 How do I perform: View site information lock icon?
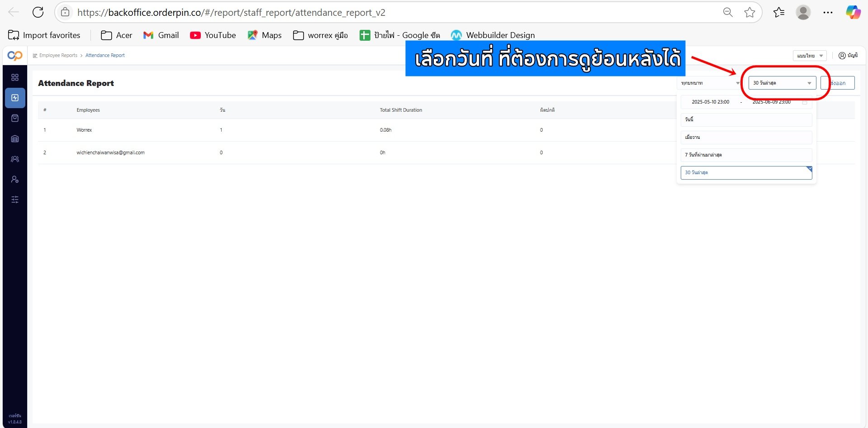(x=65, y=12)
